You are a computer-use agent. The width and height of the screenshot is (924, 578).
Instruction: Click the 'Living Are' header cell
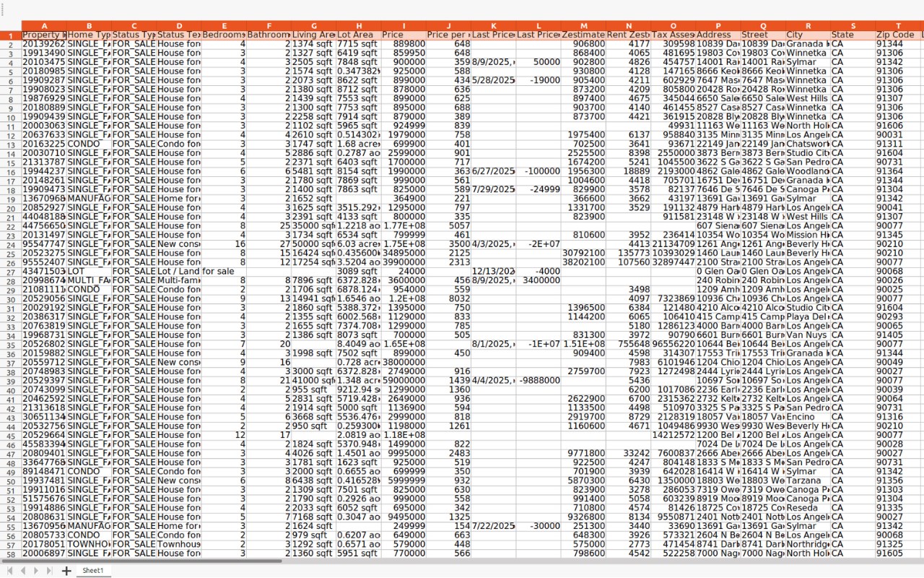pos(314,35)
